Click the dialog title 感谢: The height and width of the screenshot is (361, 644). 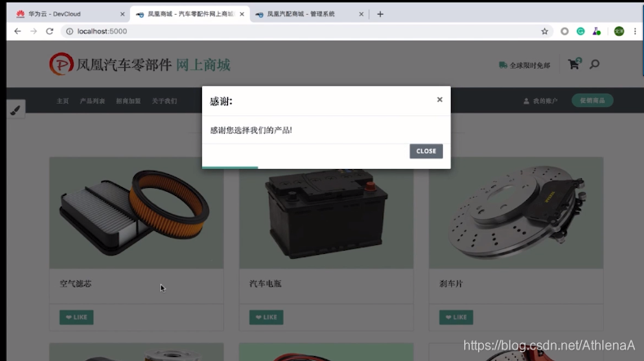(x=221, y=101)
